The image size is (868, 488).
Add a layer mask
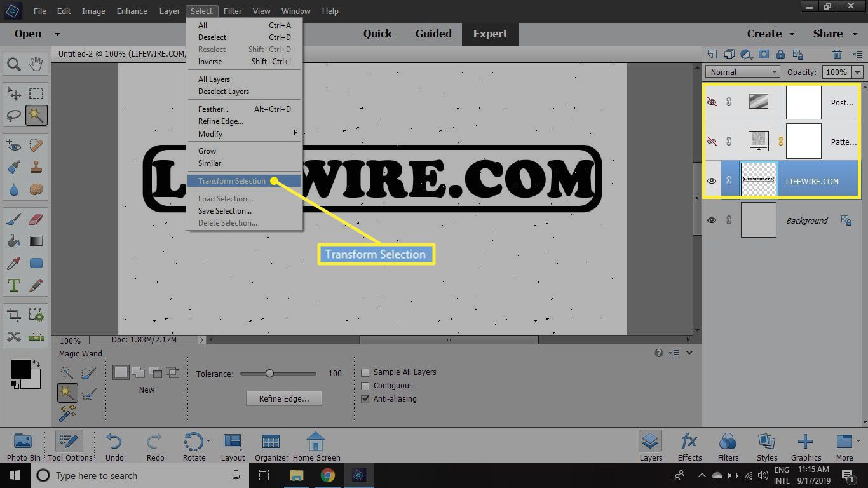[x=764, y=55]
